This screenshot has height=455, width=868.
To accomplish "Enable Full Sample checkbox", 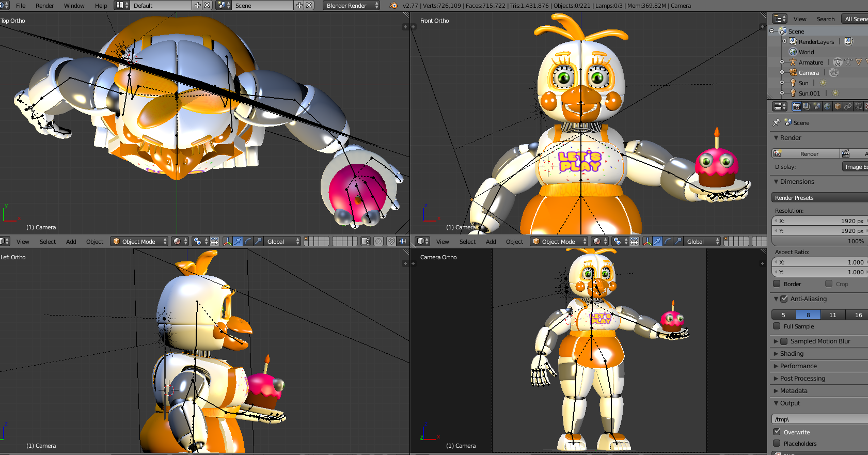I will 777,326.
